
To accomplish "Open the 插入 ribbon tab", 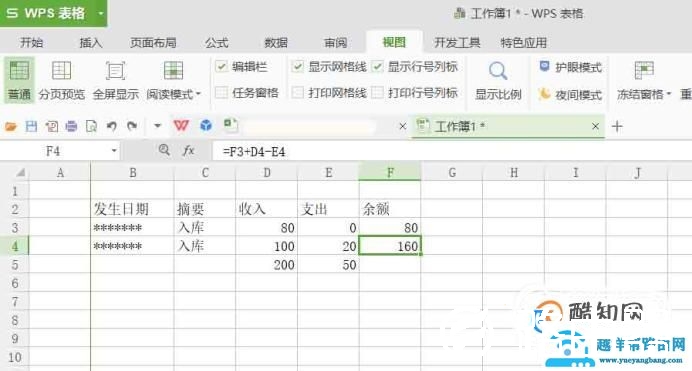I will tap(91, 42).
